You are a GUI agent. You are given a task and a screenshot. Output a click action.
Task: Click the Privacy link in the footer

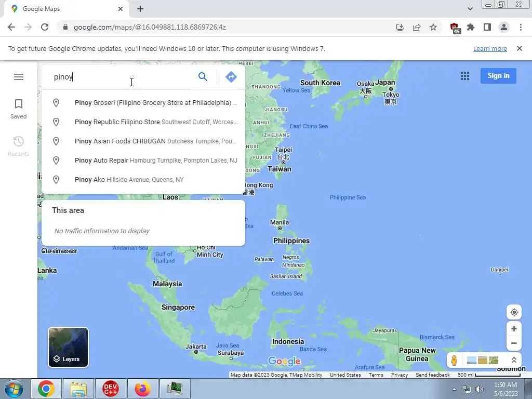pos(400,375)
